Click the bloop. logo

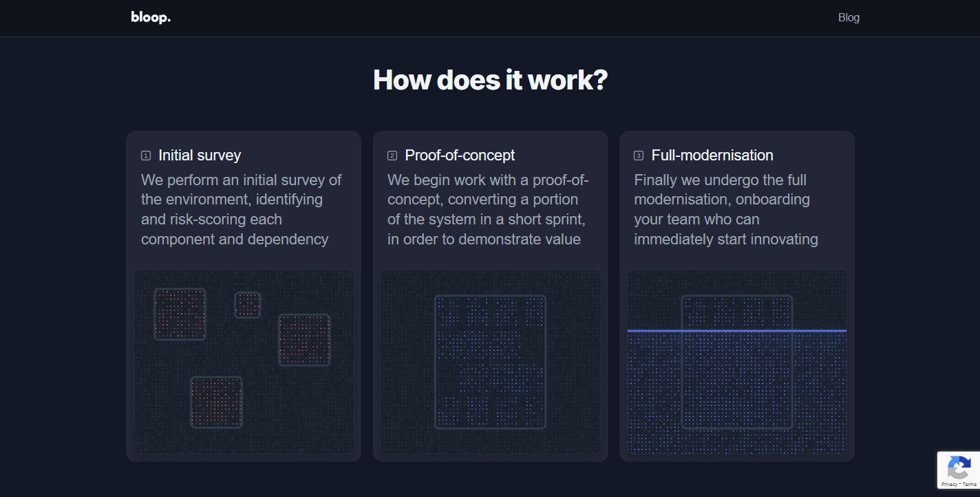[x=151, y=17]
